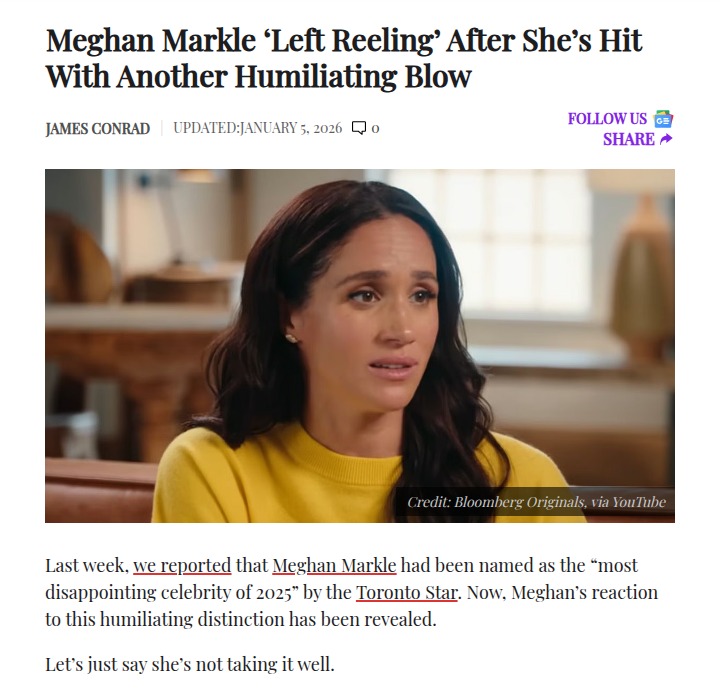
Task: Click the Google News icon beside Follow Us
Action: (663, 118)
